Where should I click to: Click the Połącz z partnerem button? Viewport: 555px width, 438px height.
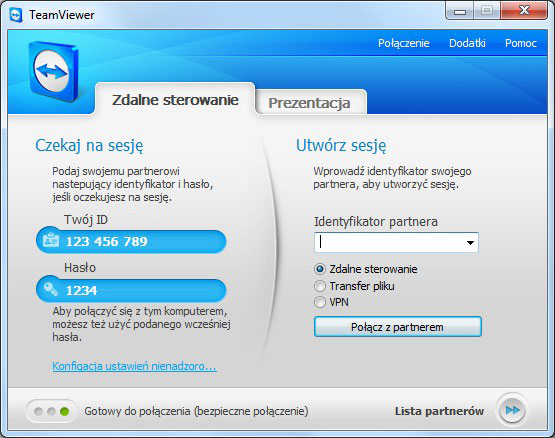click(x=397, y=326)
